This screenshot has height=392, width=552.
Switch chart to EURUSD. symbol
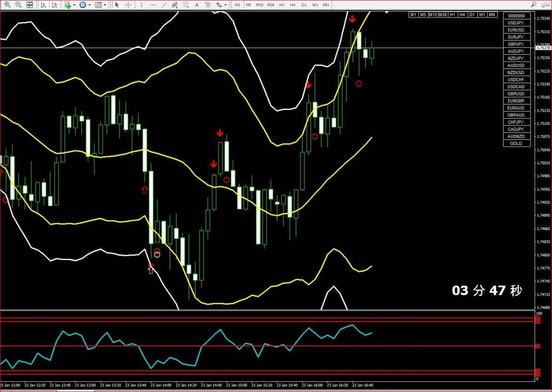517,30
